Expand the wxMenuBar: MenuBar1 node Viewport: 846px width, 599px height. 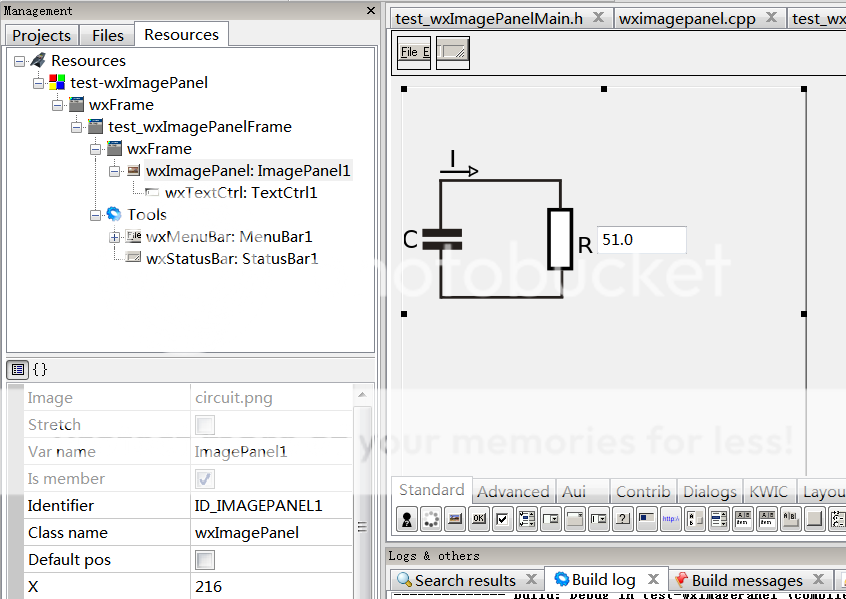click(115, 237)
